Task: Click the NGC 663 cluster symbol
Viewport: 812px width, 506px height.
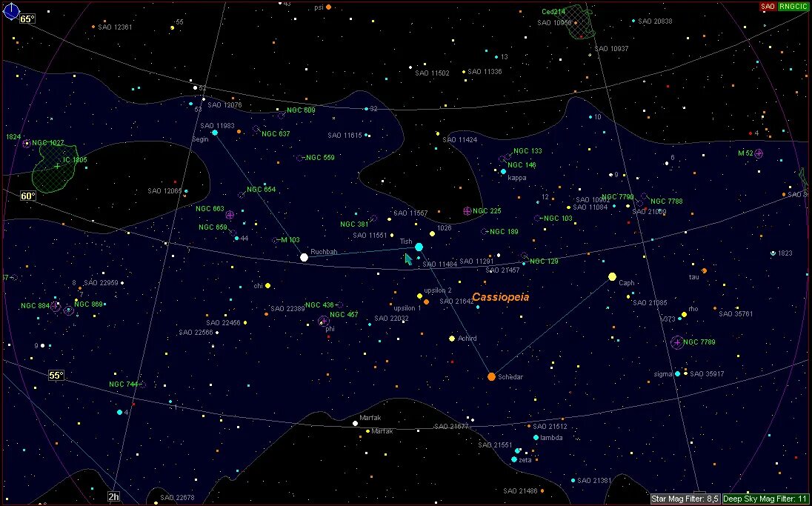Action: click(x=230, y=214)
